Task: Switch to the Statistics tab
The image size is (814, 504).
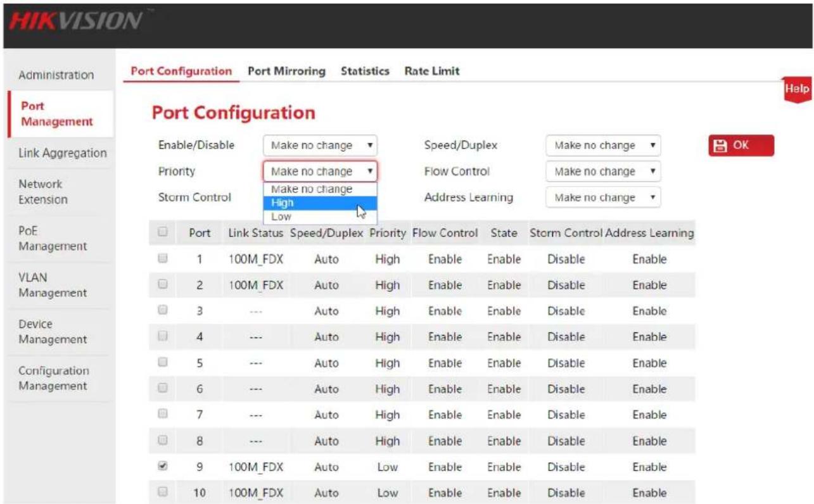Action: tap(365, 71)
